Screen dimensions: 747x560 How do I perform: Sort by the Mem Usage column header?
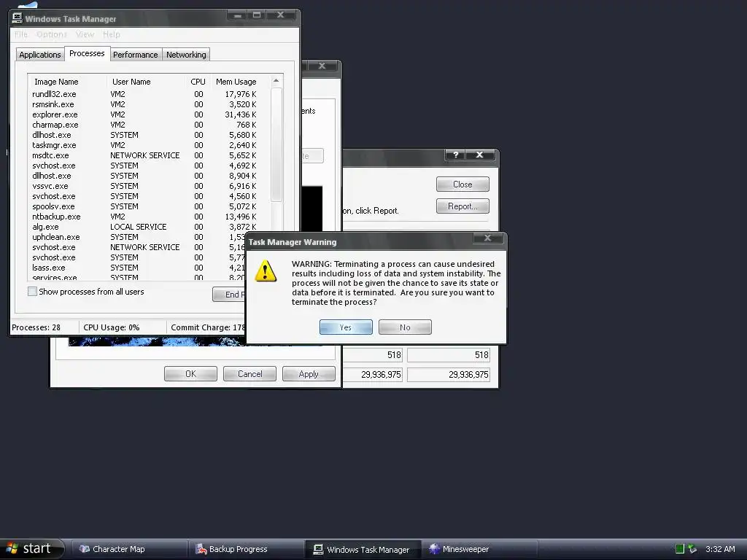point(239,82)
